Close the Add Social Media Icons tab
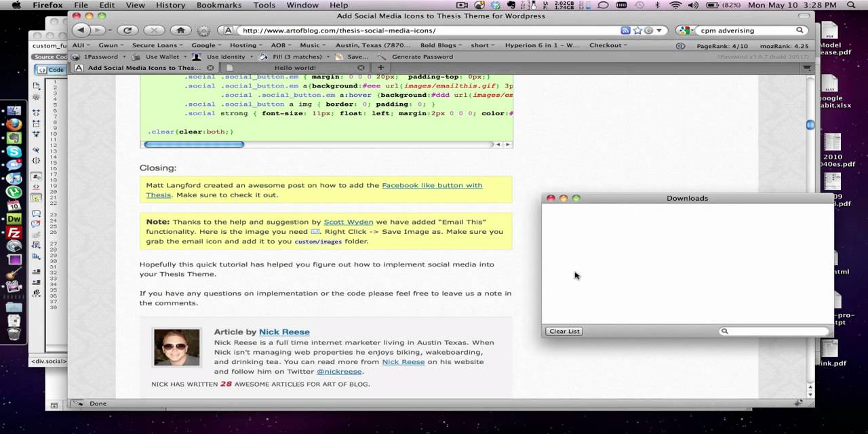The width and height of the screenshot is (868, 434). point(210,68)
